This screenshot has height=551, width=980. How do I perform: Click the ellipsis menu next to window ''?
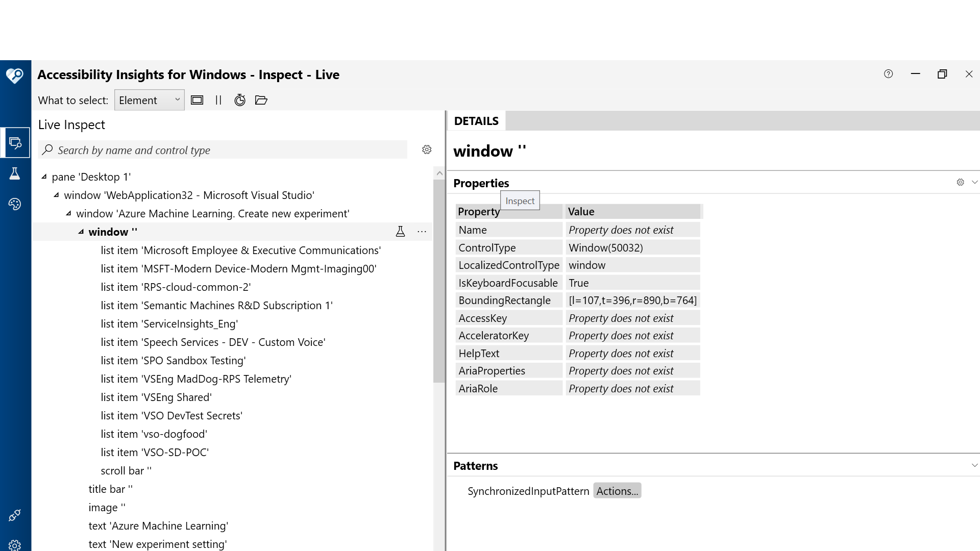422,231
